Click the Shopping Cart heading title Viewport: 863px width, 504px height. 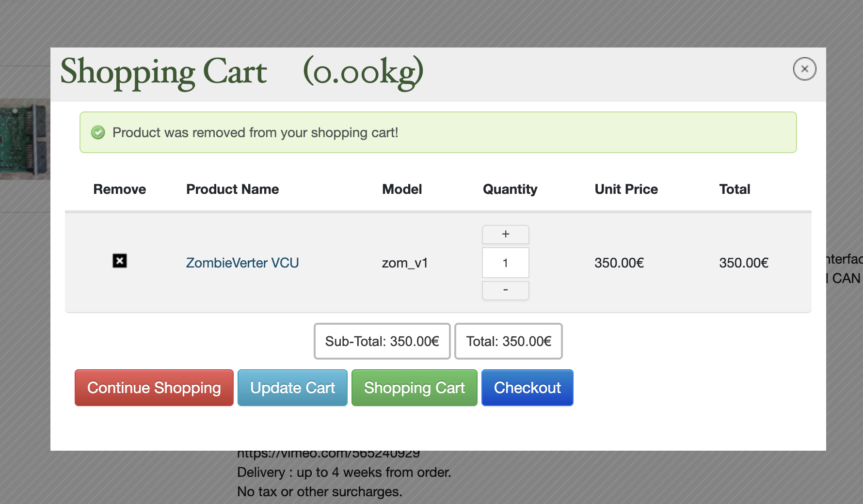(x=163, y=72)
